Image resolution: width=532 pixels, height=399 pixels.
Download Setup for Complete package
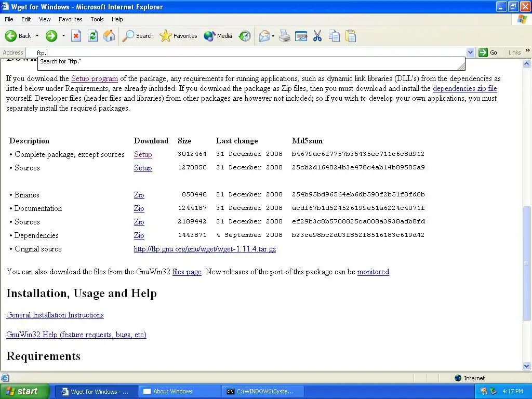tap(143, 154)
